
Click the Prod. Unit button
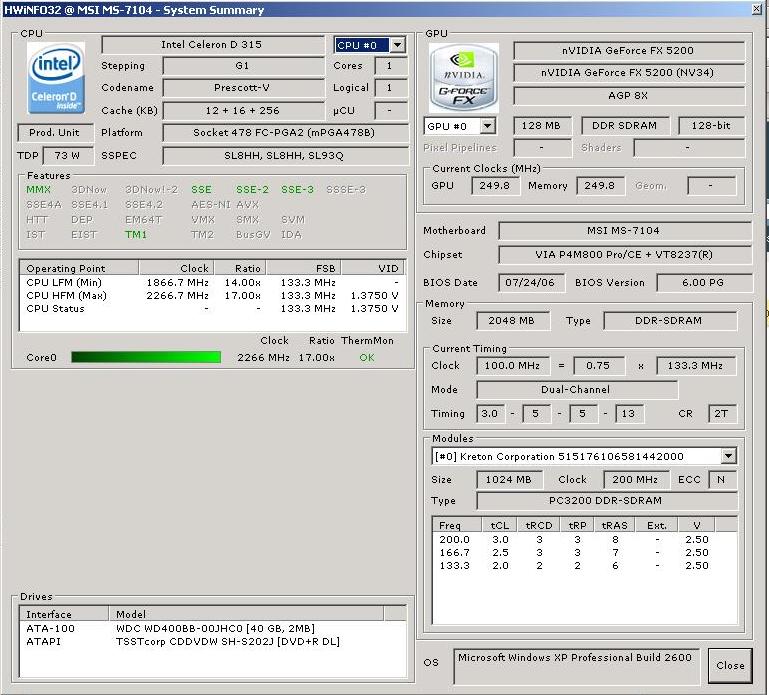[56, 133]
